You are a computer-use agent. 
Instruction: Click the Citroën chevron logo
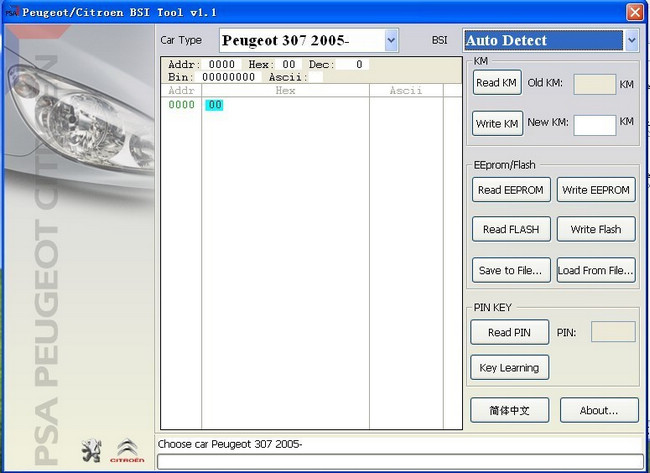[127, 451]
